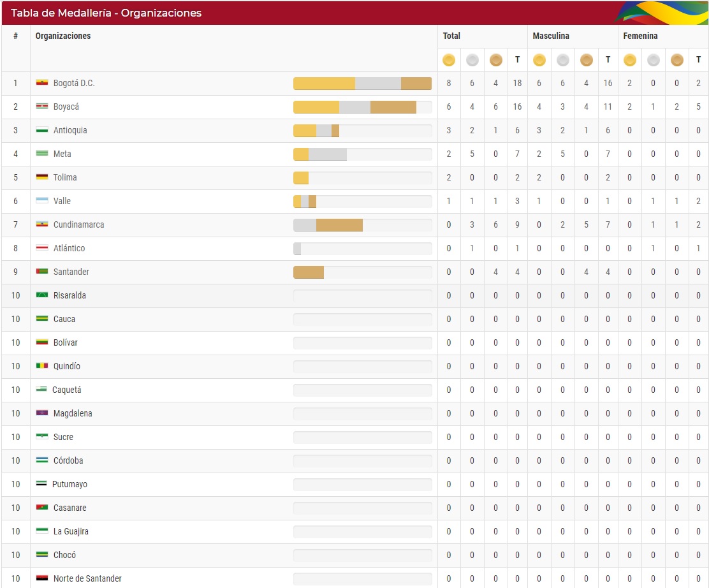Image resolution: width=709 pixels, height=588 pixels.
Task: Open the Cundinamarca organization name
Action: point(78,224)
